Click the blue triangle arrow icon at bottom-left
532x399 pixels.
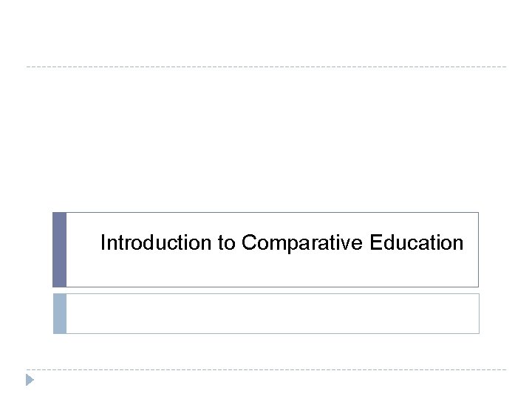[x=30, y=381]
